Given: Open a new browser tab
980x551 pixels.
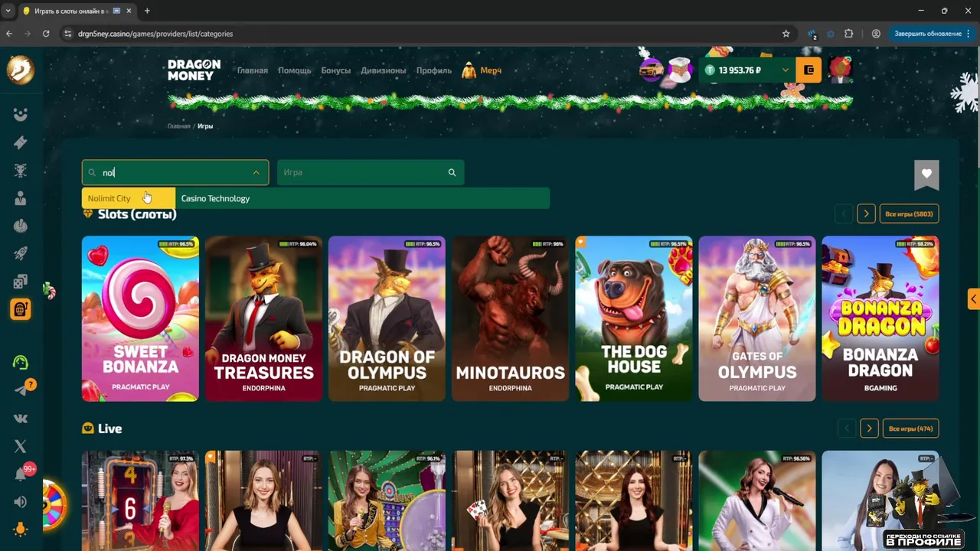Looking at the screenshot, I should tap(147, 11).
